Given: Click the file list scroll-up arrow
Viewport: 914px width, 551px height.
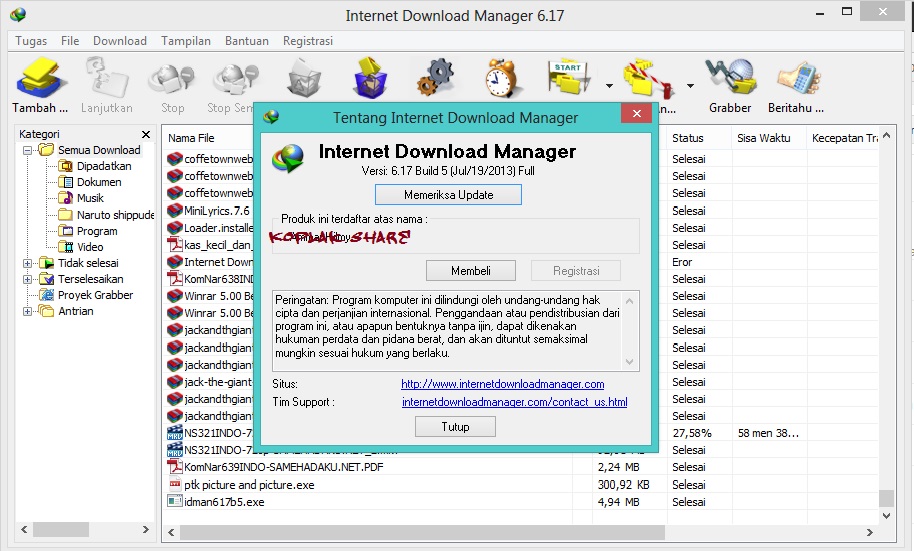Looking at the screenshot, I should pos(887,136).
